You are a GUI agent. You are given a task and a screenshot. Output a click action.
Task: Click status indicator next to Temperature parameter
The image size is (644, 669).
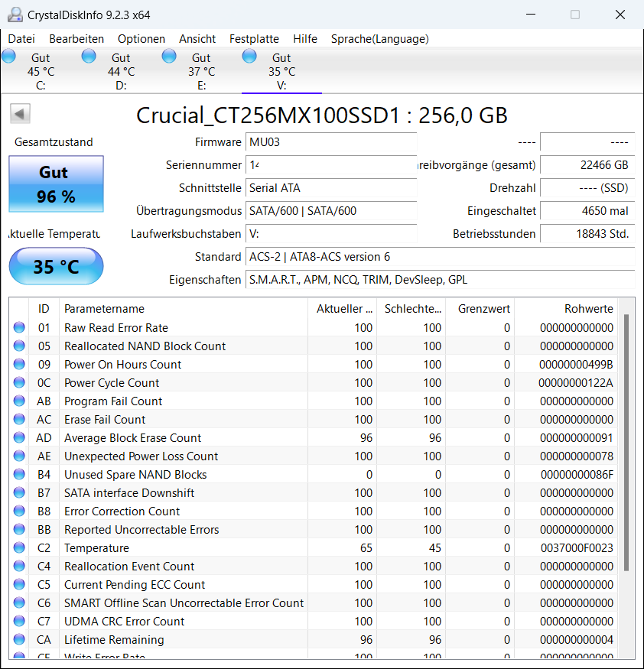(18, 547)
